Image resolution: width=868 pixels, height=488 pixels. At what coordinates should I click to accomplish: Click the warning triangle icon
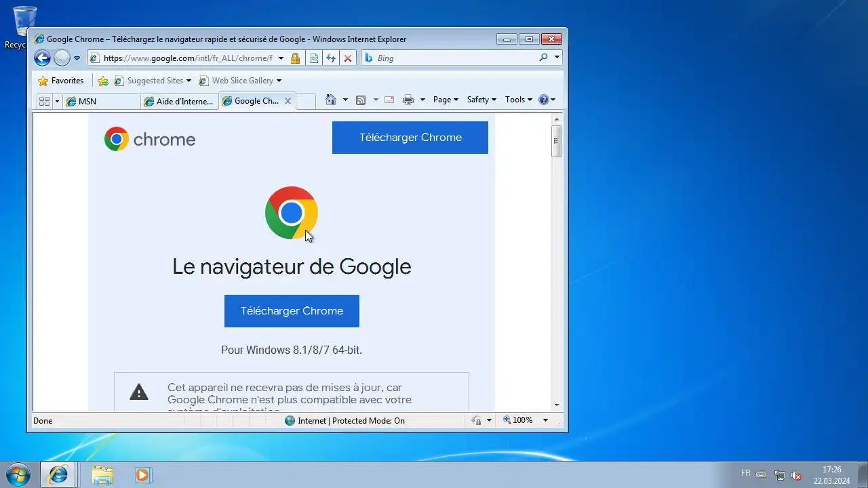[x=139, y=392]
